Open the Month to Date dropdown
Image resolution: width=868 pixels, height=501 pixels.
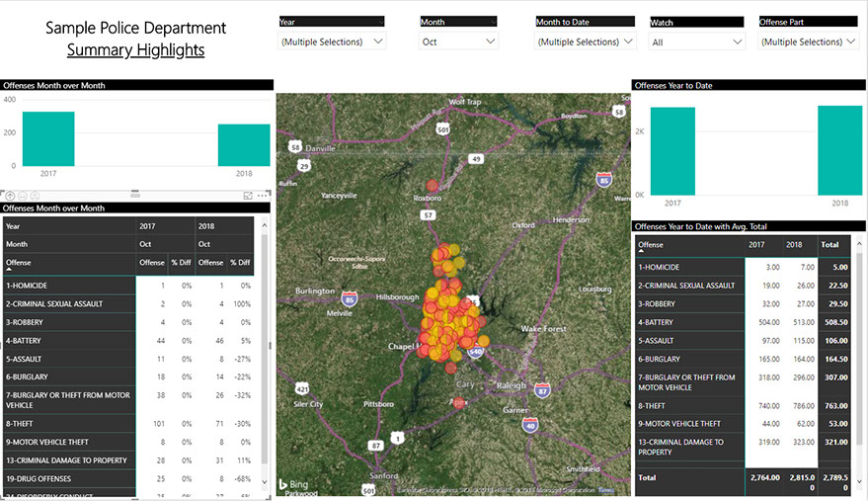[585, 42]
